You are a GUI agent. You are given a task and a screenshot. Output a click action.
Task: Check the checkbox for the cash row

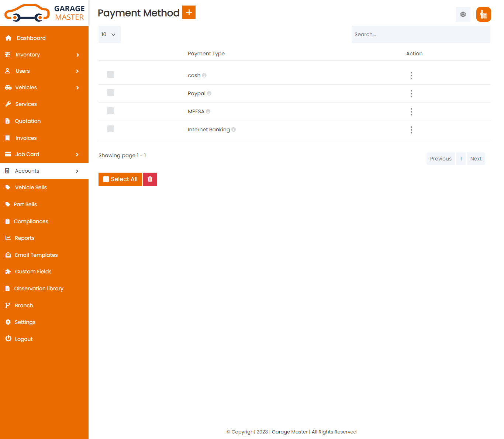(111, 74)
